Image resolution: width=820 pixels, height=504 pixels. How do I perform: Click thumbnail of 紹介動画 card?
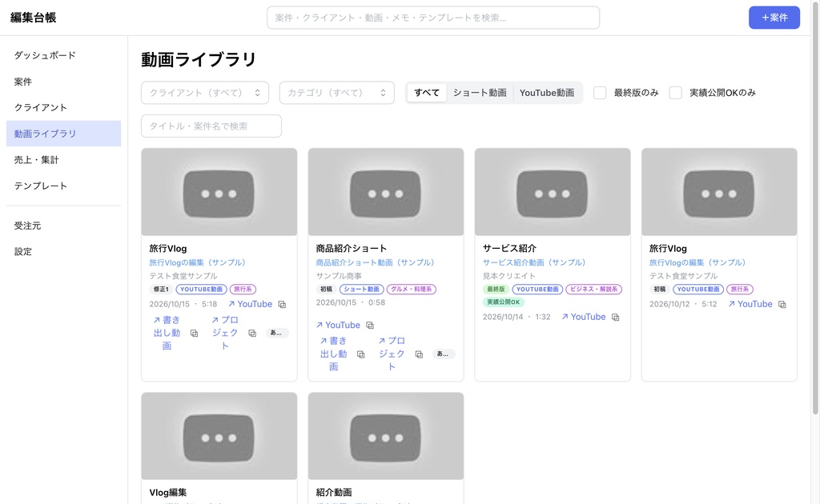coord(386,436)
